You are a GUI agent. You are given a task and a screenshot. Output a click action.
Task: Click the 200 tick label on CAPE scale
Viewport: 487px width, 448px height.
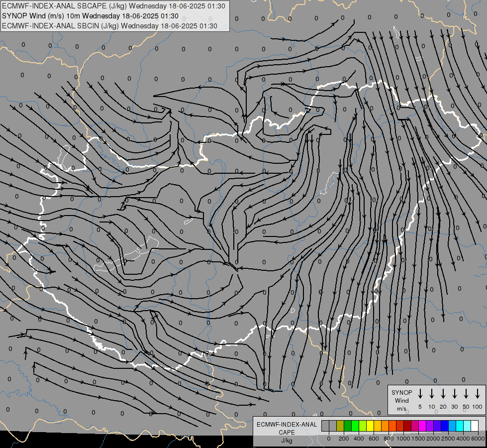pos(344,439)
